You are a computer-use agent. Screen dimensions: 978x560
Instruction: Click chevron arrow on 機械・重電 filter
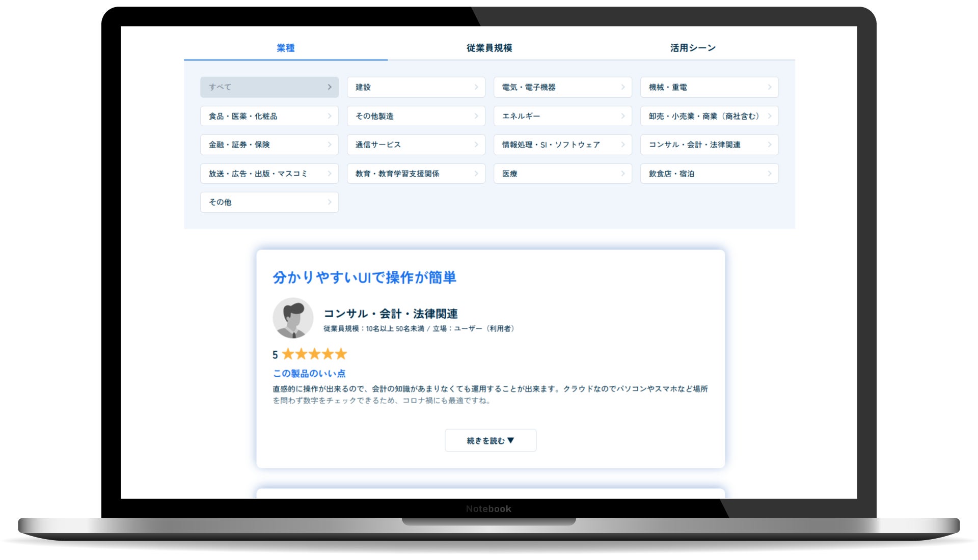(x=770, y=87)
